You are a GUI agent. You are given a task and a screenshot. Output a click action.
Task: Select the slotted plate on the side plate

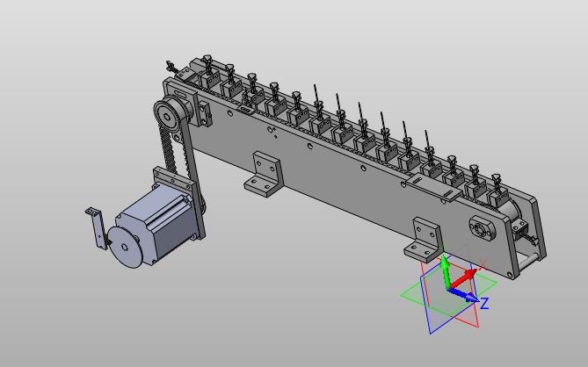click(435, 186)
